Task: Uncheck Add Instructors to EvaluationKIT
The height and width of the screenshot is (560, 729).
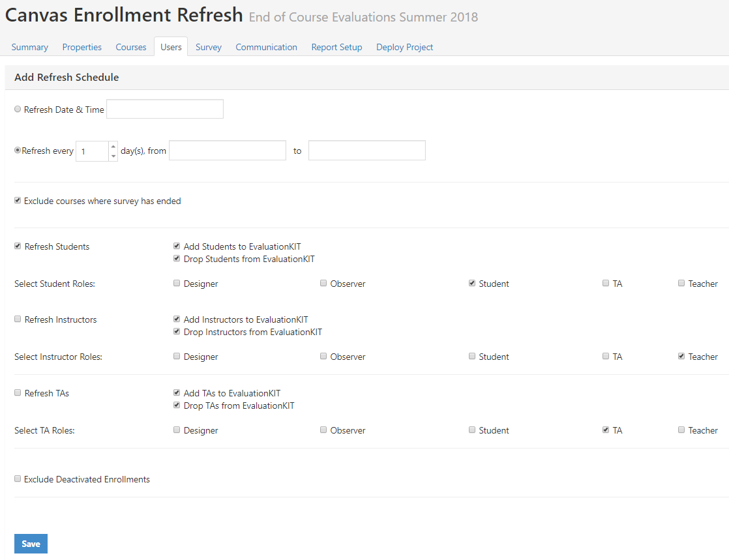Action: (177, 319)
